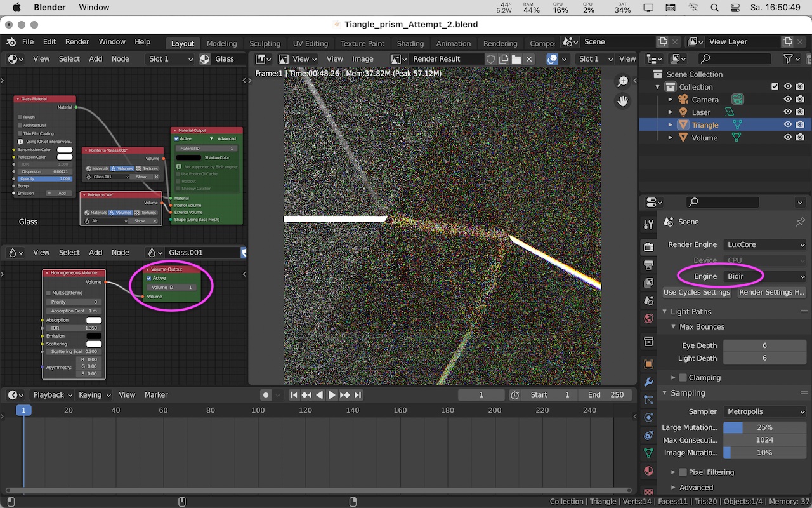Open the Output properties tab icon
Viewport: 812px width, 508px height.
tap(648, 265)
